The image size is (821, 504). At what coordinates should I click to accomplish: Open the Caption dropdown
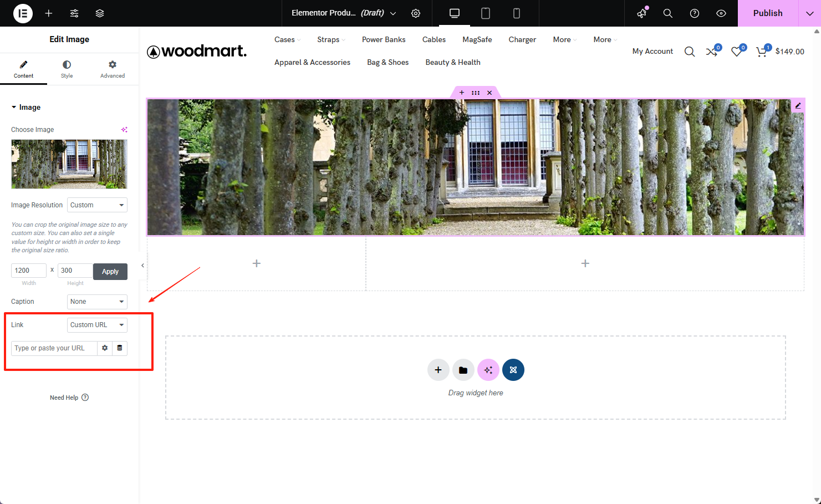(x=97, y=302)
